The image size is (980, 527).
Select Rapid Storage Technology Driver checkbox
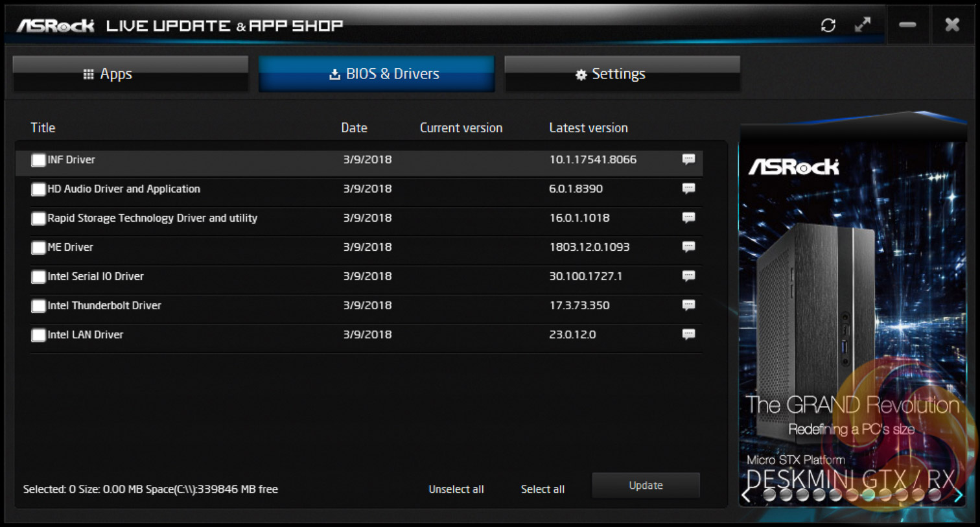pos(38,218)
